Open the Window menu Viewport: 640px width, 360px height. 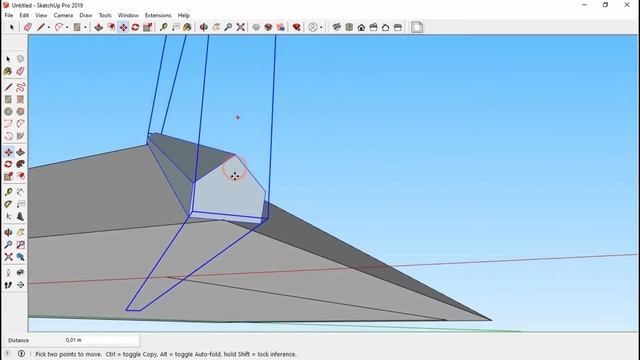point(128,15)
